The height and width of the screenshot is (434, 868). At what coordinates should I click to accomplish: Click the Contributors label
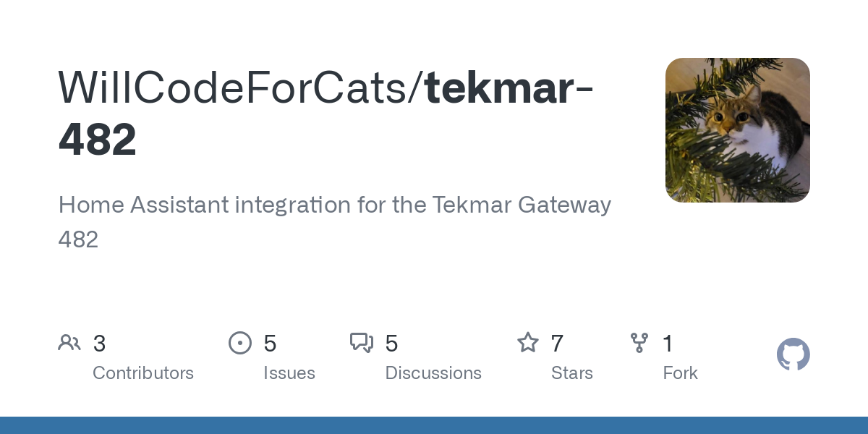[x=143, y=373]
